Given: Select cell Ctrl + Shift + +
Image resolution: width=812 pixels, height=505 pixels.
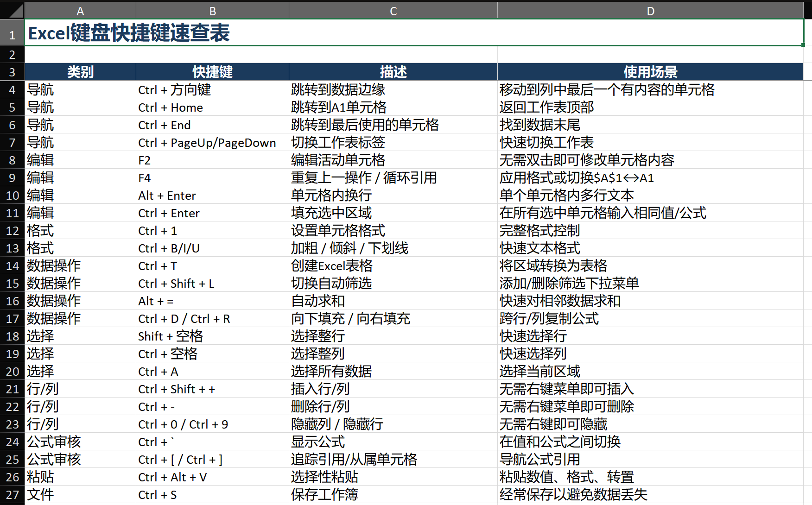Looking at the screenshot, I should click(212, 389).
